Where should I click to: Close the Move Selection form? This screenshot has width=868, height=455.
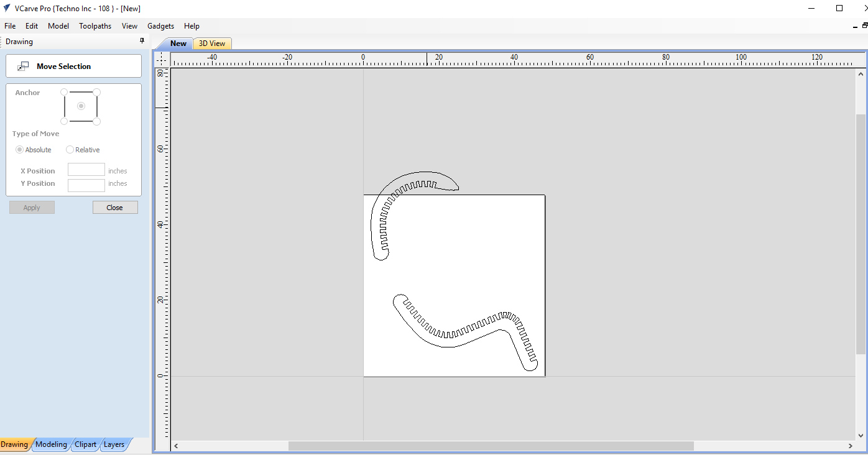pos(115,208)
